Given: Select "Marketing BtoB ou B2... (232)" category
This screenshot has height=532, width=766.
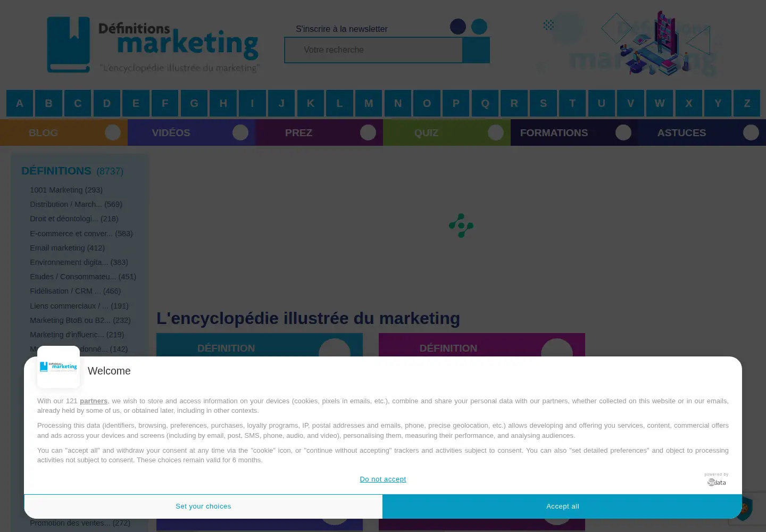Looking at the screenshot, I should tap(80, 320).
